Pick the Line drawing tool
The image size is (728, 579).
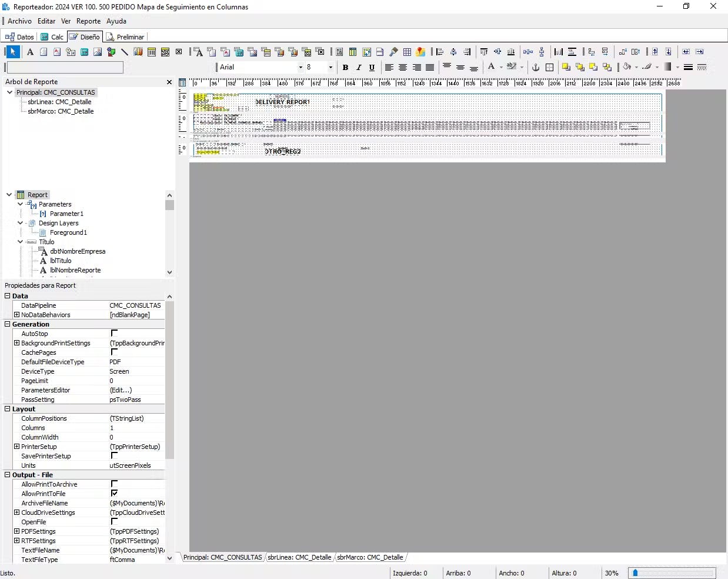(x=125, y=52)
